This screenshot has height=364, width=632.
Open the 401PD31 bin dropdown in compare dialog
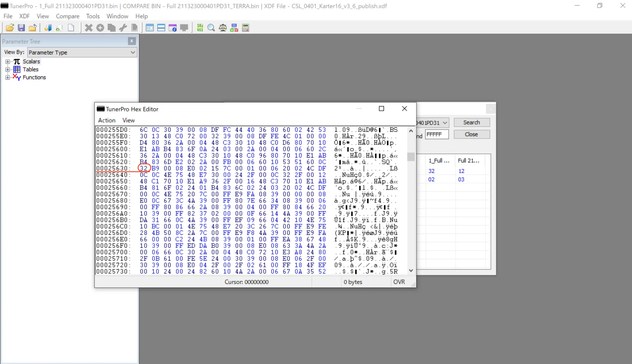tap(433, 123)
